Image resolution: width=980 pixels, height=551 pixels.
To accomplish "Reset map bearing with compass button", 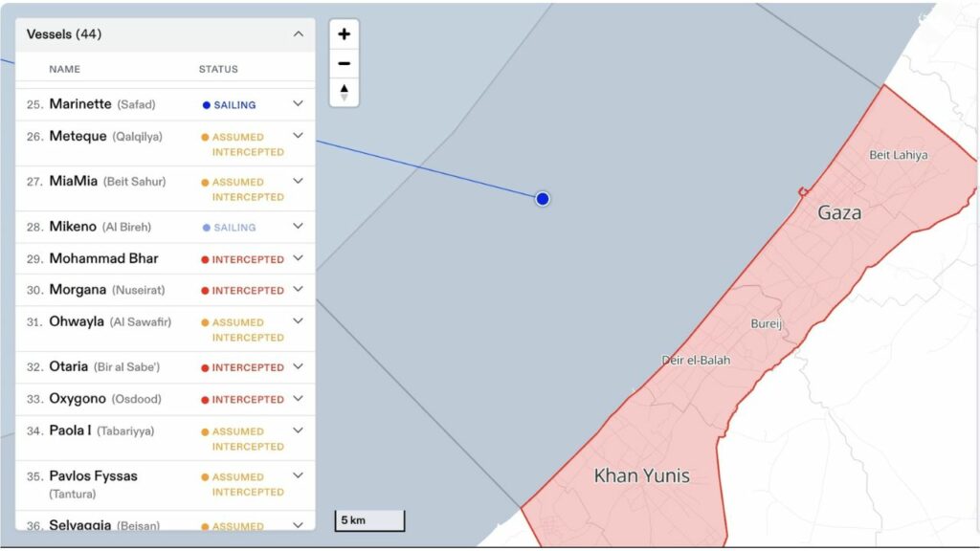I will pyautogui.click(x=345, y=93).
